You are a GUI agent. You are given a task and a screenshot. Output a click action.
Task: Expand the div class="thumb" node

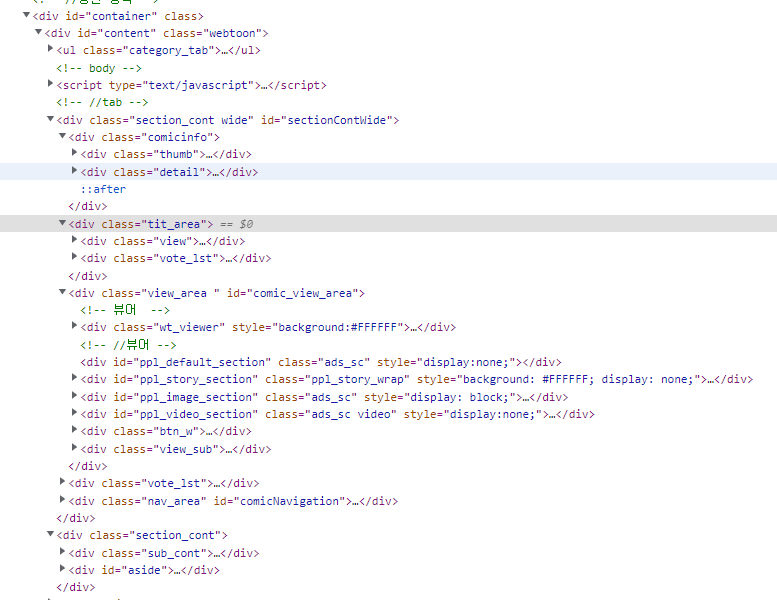click(x=74, y=153)
